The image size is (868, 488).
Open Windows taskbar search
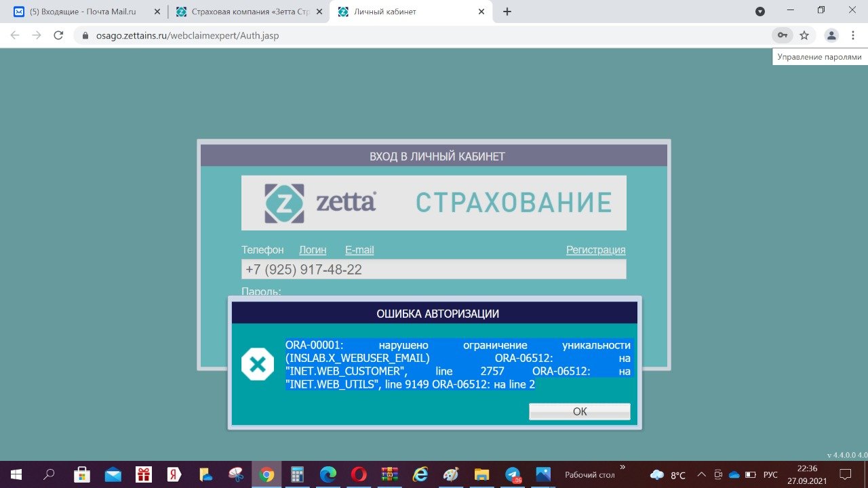[x=49, y=474]
